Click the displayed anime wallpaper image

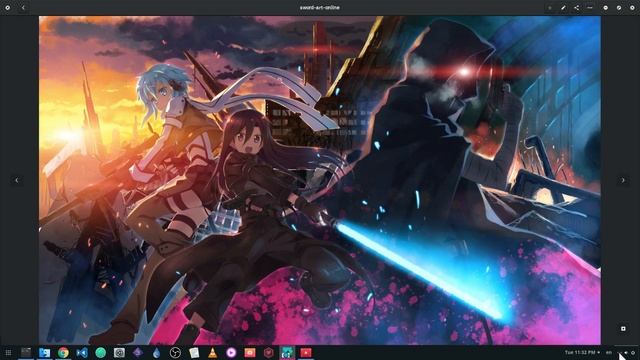pos(320,180)
